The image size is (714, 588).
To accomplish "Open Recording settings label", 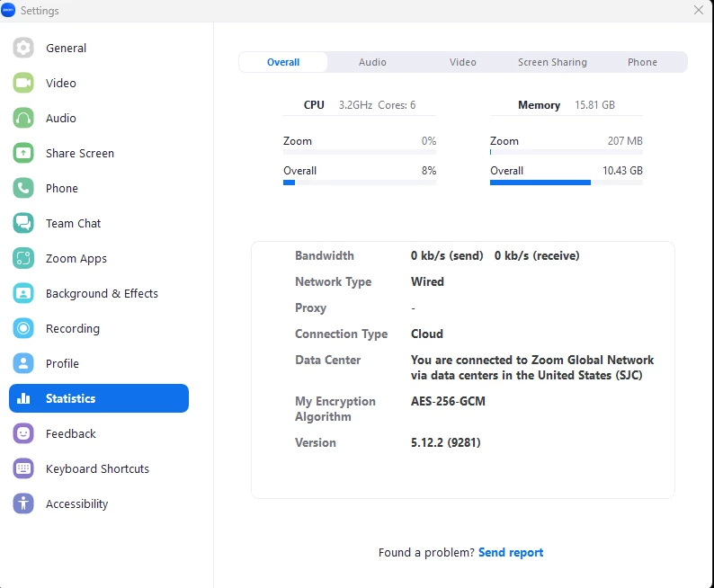I will pos(73,328).
